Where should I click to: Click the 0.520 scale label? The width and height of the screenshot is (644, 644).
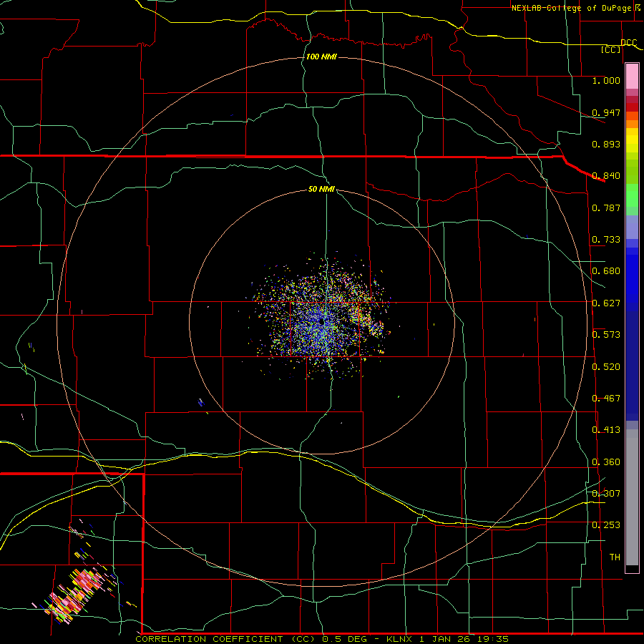606,367
